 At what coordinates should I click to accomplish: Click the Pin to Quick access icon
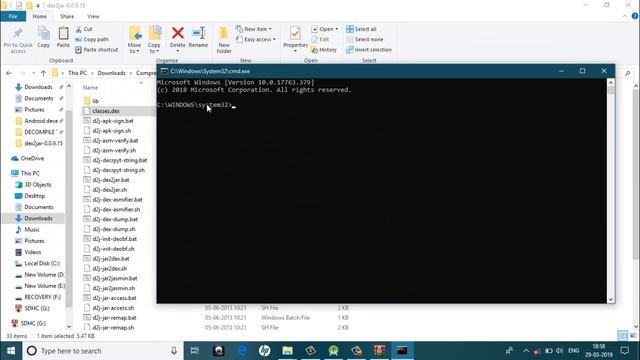pyautogui.click(x=18, y=33)
